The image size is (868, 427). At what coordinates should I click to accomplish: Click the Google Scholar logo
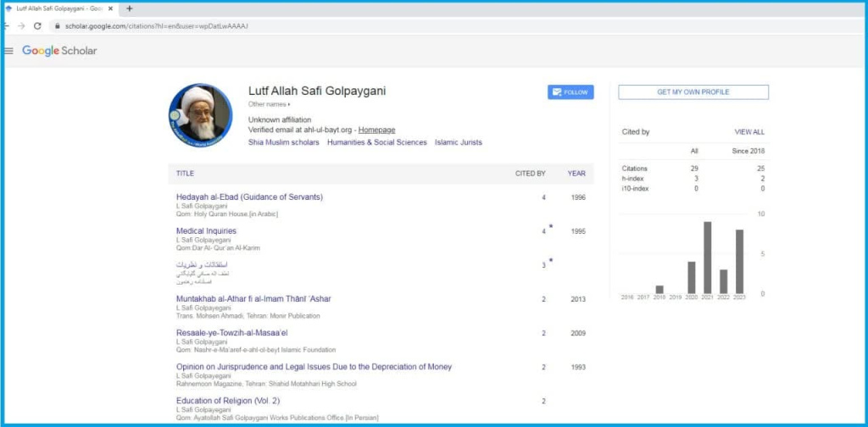point(59,51)
